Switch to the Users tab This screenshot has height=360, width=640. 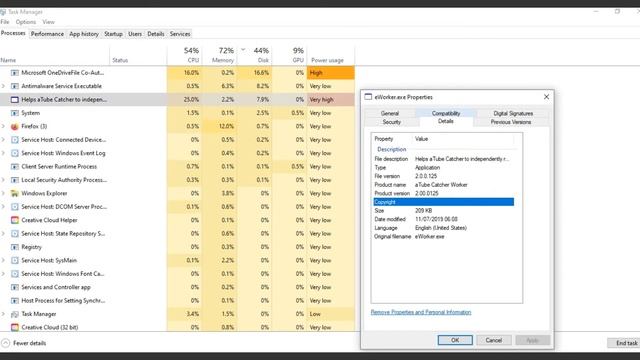[x=135, y=34]
